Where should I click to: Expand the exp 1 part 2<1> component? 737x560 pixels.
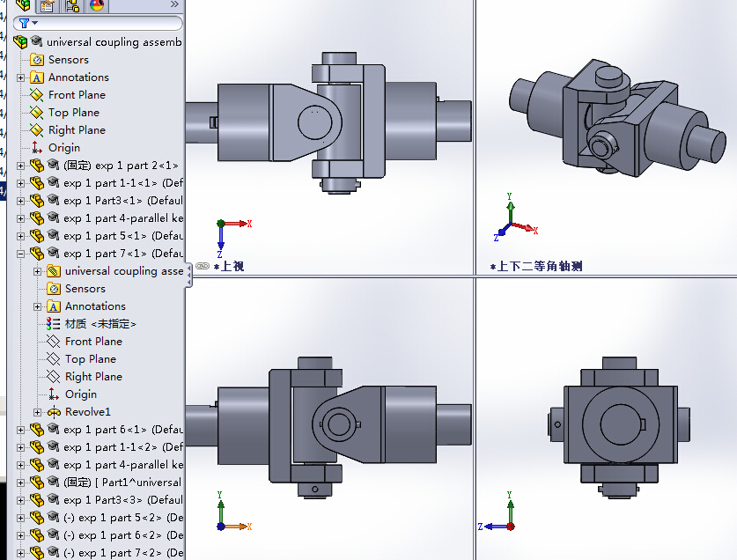pos(20,166)
